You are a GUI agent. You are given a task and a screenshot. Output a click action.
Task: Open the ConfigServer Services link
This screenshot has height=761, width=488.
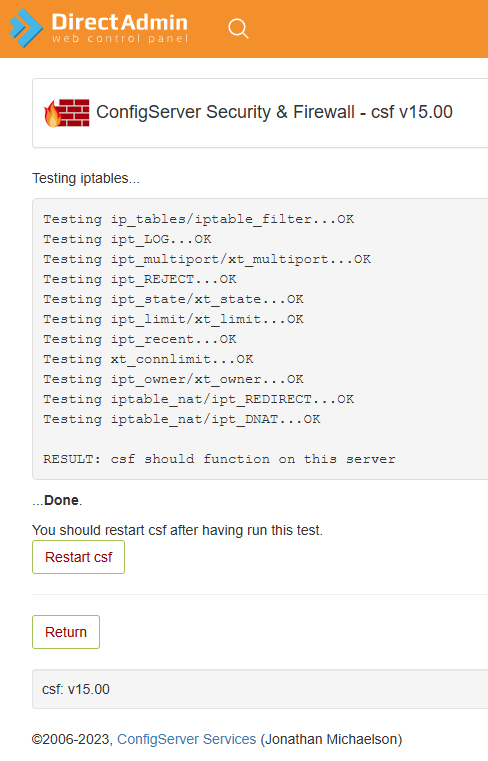(x=186, y=739)
